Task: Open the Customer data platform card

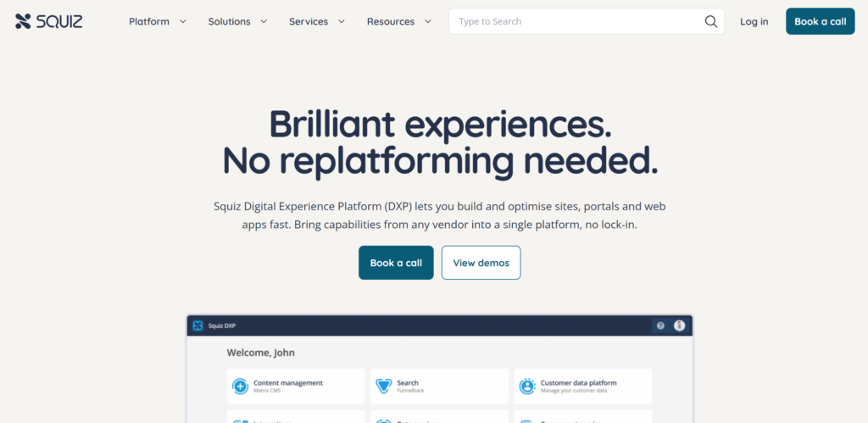Action: click(583, 386)
